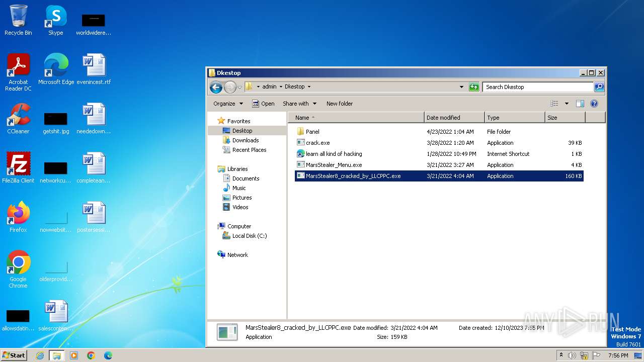644x362 pixels.
Task: Sort by the Name column
Action: point(356,118)
